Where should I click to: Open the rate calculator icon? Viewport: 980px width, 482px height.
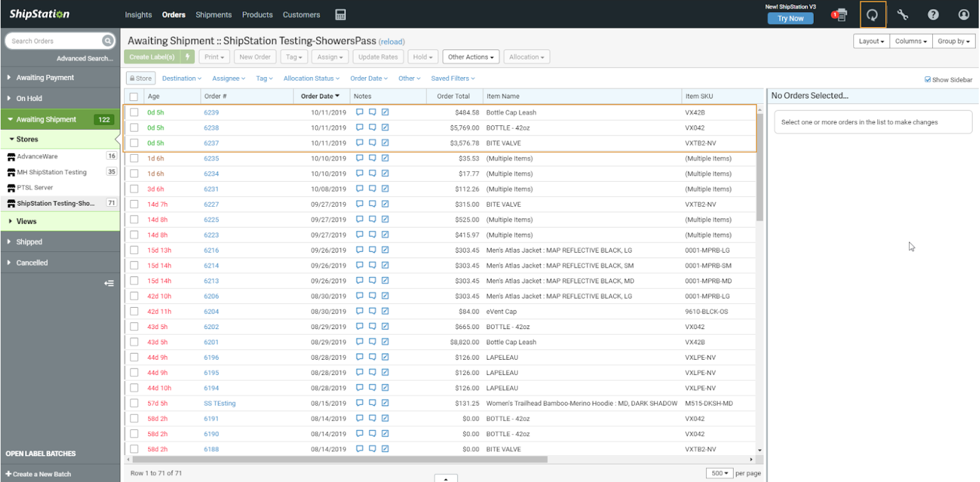tap(340, 14)
